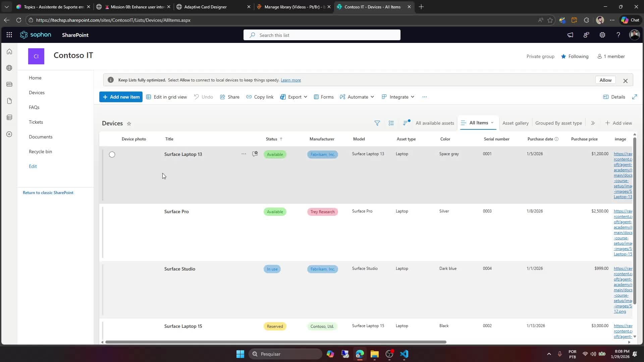Screen dimensions: 644x362
Task: Favorite the Devices list star
Action: (129, 124)
